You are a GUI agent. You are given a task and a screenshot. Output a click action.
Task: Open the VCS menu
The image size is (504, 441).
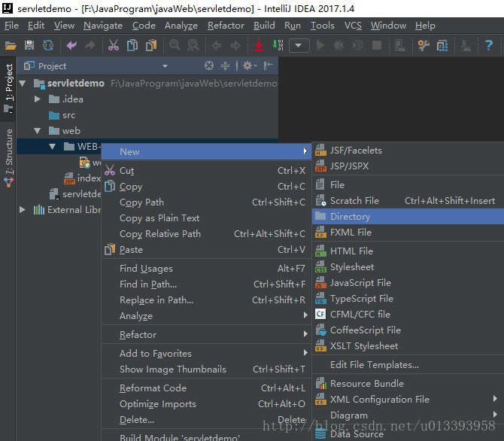pyautogui.click(x=353, y=26)
